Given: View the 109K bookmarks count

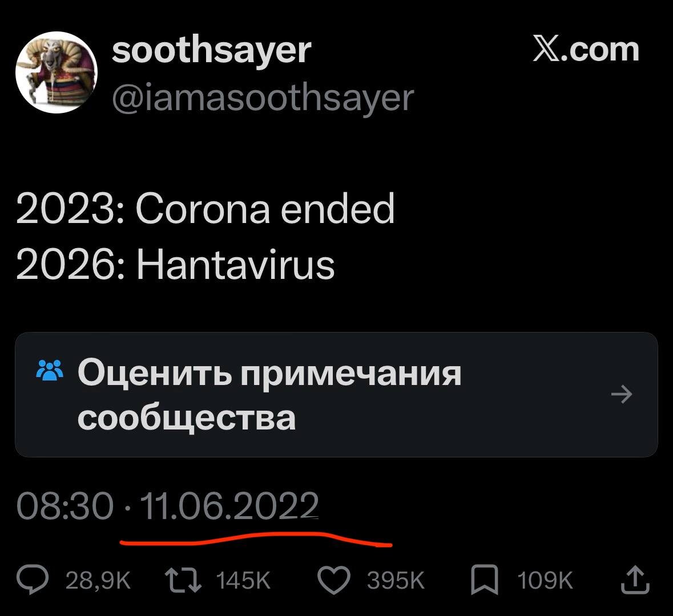Looking at the screenshot, I should [545, 581].
